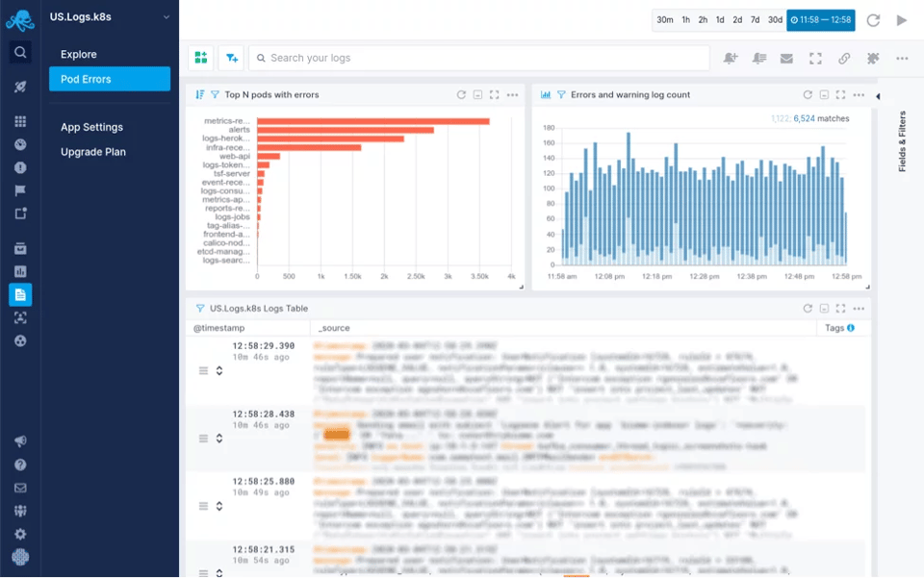This screenshot has height=578, width=924.
Task: Sort by the @timestamp column header
Action: (218, 328)
